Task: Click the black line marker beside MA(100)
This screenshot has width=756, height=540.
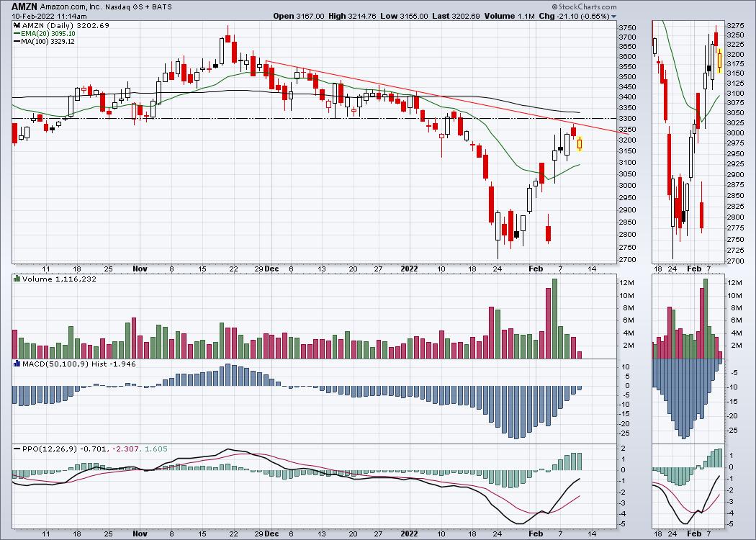Action: tap(17, 42)
